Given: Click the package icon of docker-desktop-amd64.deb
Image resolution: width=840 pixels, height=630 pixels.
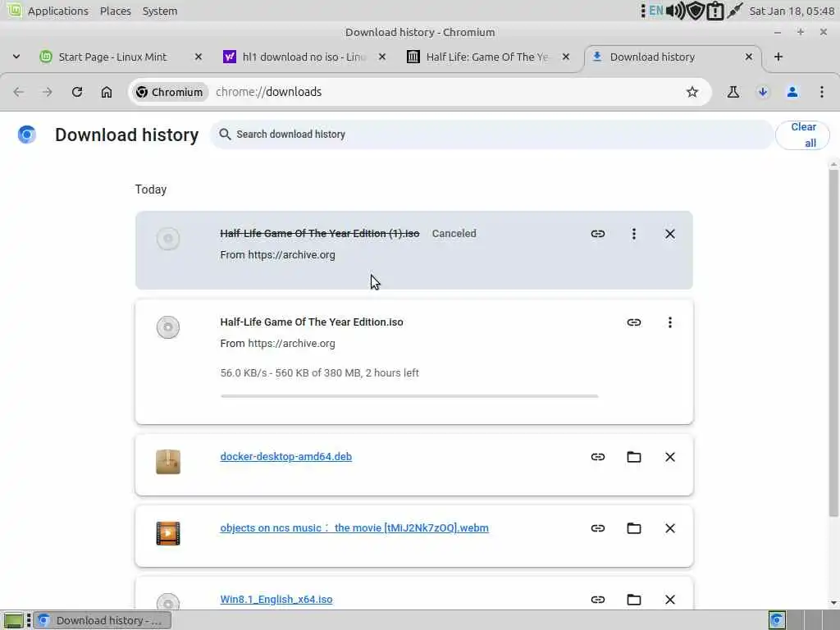Looking at the screenshot, I should (x=168, y=462).
